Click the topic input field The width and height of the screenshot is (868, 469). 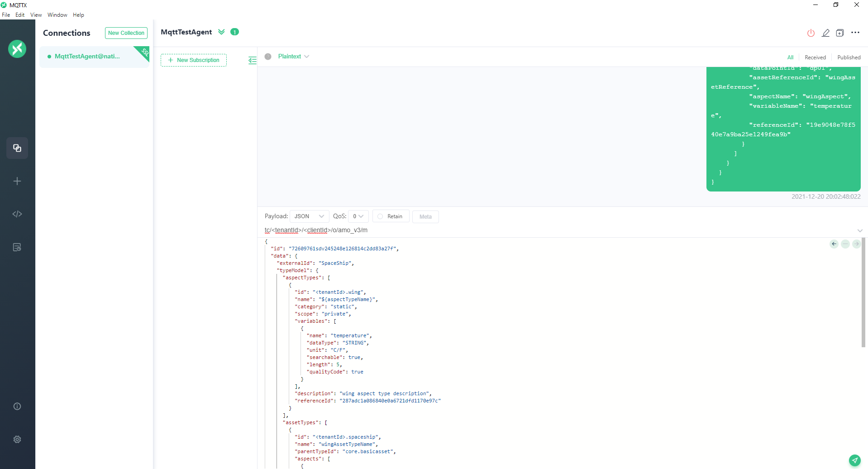[x=559, y=230]
